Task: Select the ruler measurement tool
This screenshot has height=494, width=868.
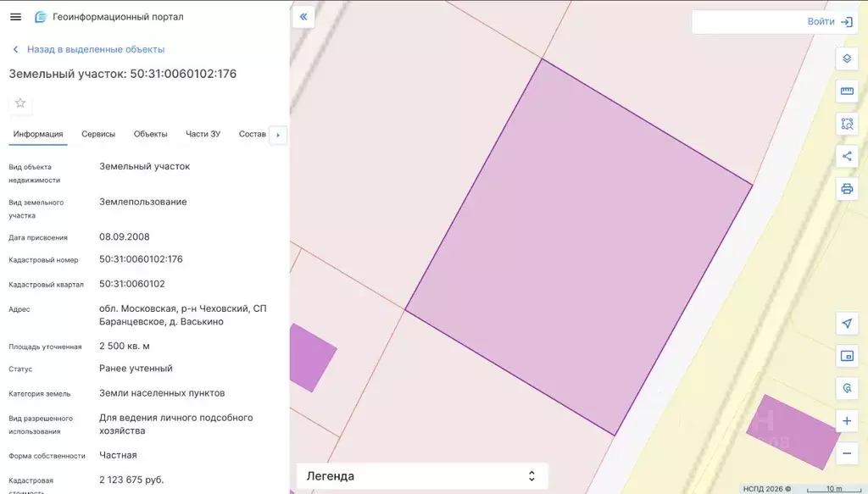Action: (846, 92)
